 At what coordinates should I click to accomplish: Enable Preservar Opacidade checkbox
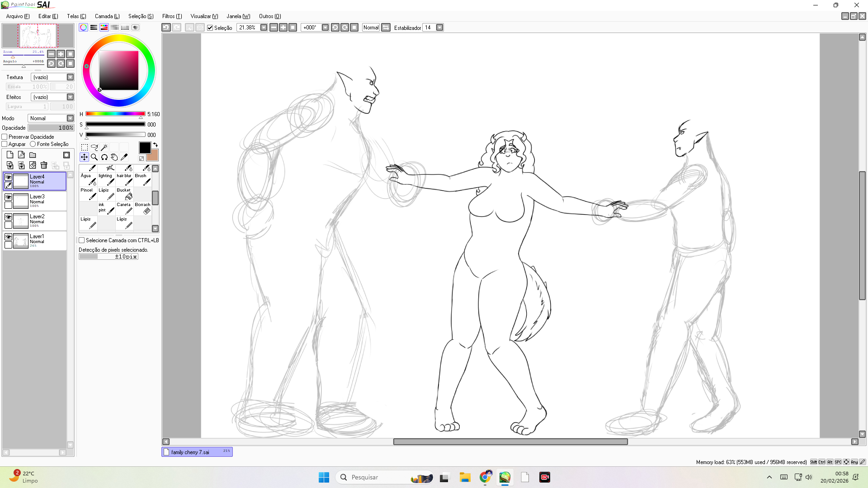click(5, 137)
